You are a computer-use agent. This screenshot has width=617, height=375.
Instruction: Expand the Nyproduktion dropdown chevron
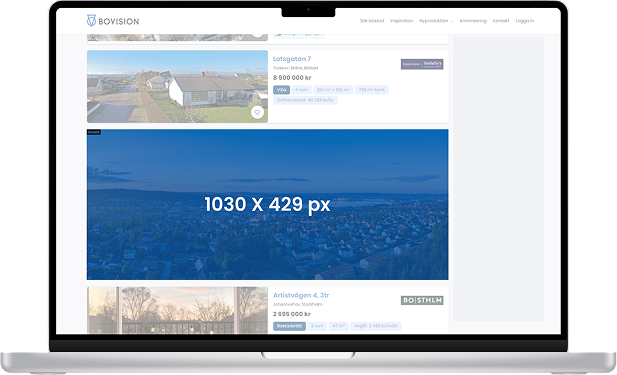pos(451,21)
